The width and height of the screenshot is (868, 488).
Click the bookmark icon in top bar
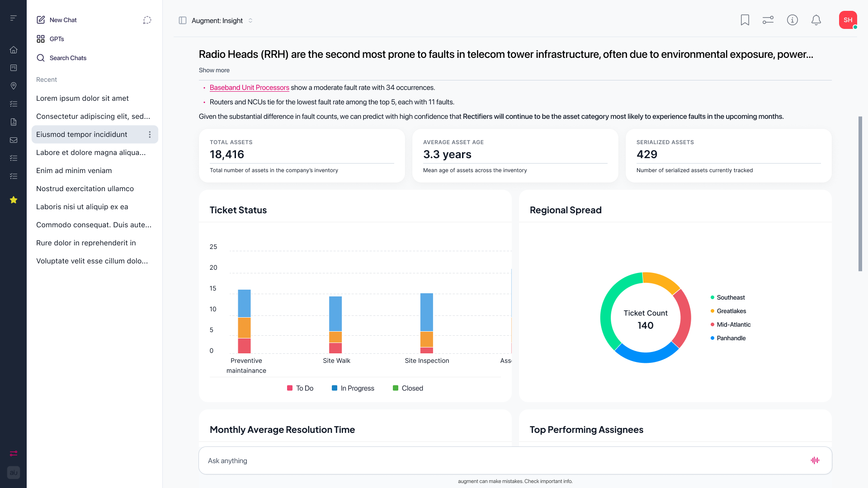(745, 20)
